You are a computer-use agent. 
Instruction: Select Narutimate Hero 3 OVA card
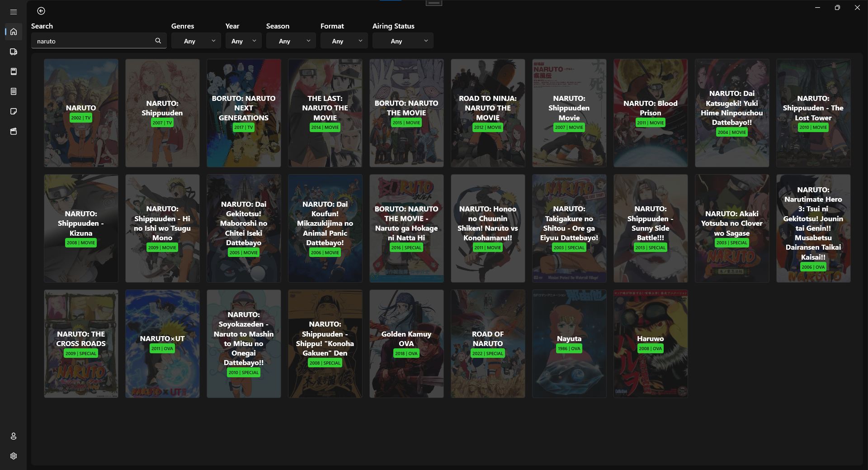813,228
